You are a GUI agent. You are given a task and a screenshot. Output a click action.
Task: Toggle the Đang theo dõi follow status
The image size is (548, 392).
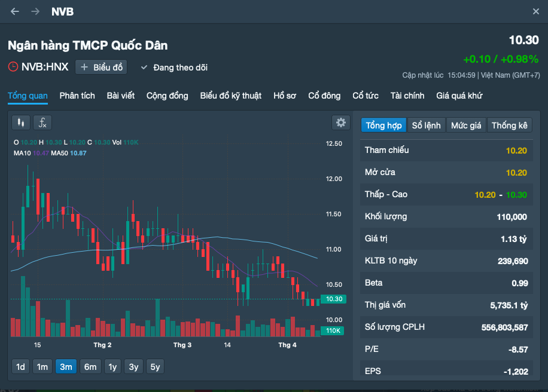click(x=174, y=68)
